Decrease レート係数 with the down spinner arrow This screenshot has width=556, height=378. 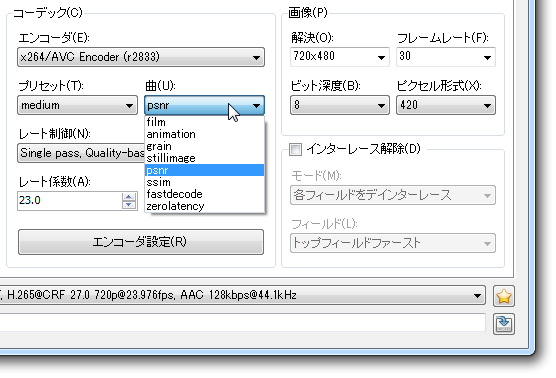129,205
